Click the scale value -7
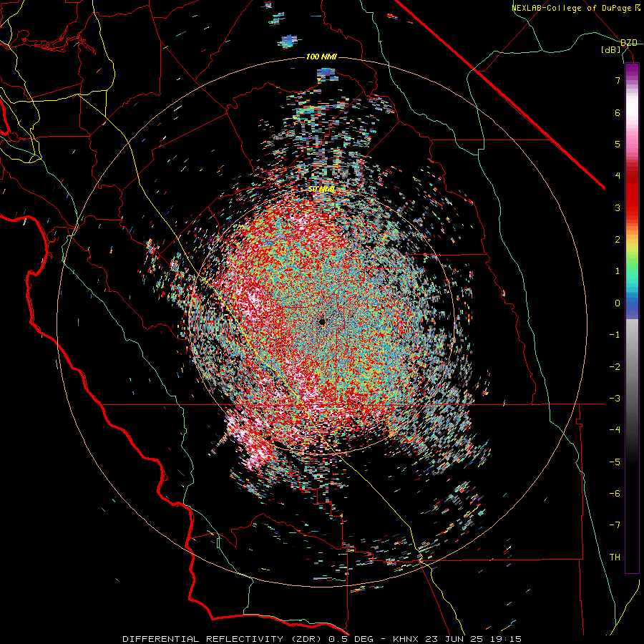 (x=615, y=525)
